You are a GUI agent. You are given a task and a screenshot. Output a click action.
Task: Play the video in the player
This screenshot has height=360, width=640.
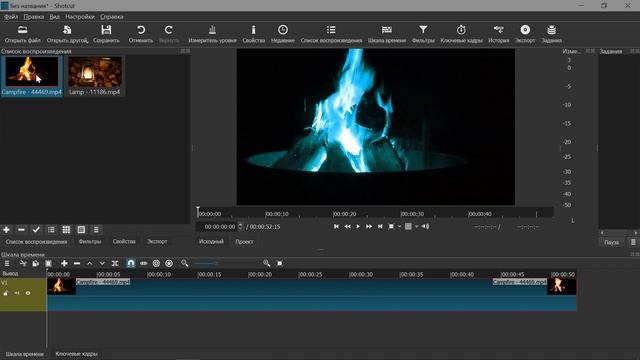tap(358, 227)
